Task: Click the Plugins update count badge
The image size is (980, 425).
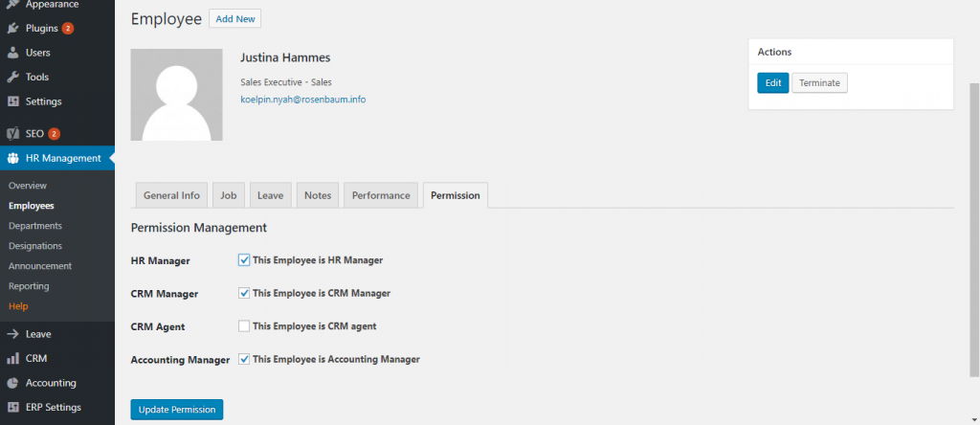Action: pyautogui.click(x=68, y=28)
